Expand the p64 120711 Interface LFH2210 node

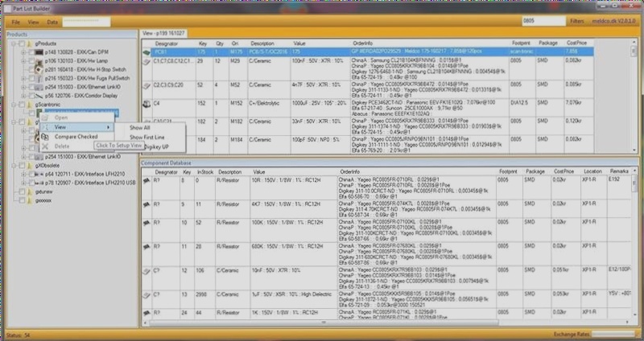click(21, 174)
